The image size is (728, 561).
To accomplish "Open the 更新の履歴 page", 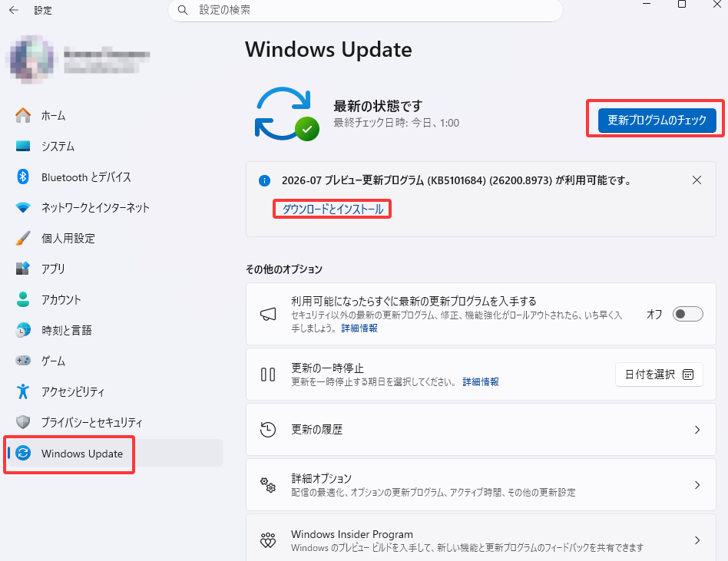I will (481, 430).
